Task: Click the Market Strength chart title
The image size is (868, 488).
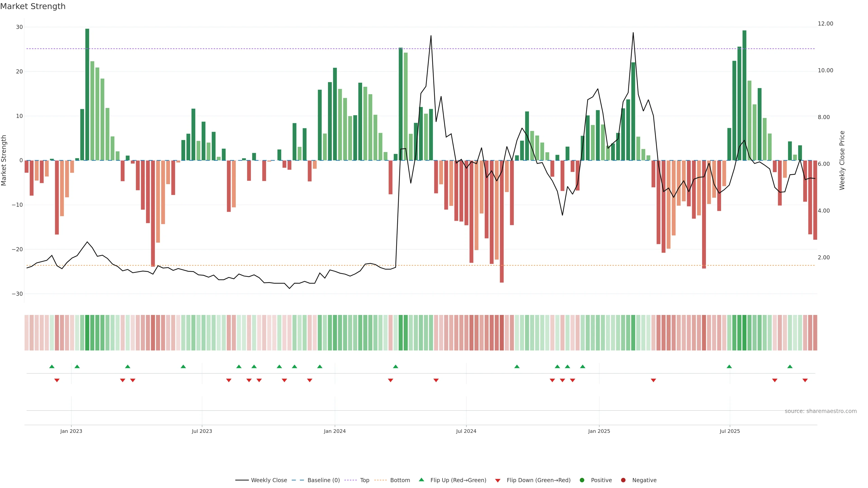Action: [x=33, y=6]
